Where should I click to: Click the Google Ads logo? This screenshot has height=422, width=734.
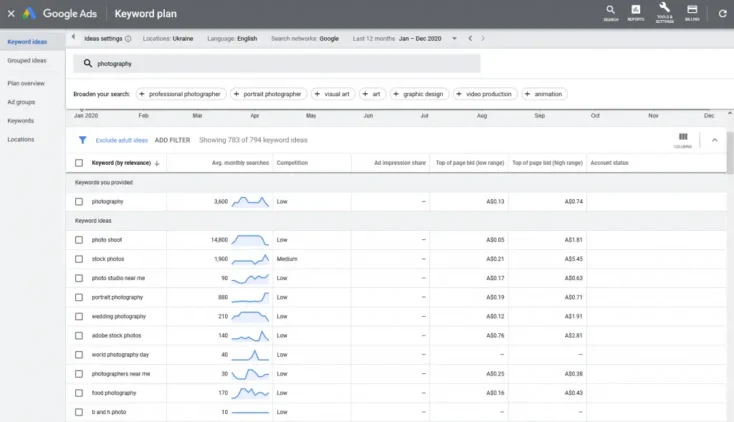pyautogui.click(x=29, y=13)
